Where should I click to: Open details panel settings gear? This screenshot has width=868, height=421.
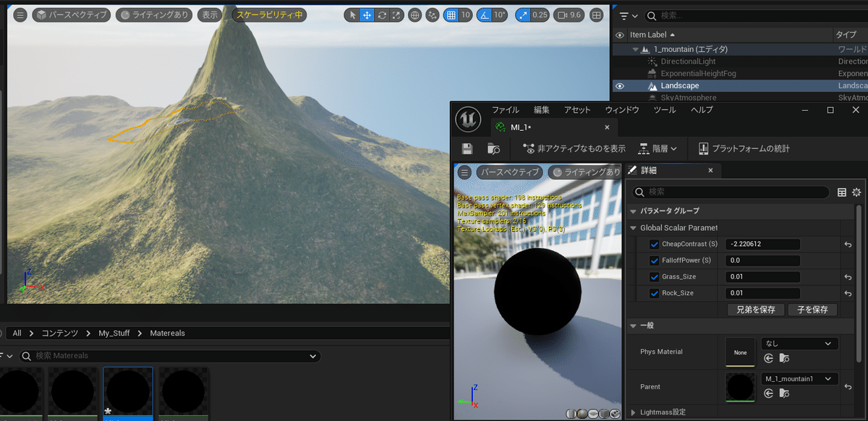pos(856,192)
